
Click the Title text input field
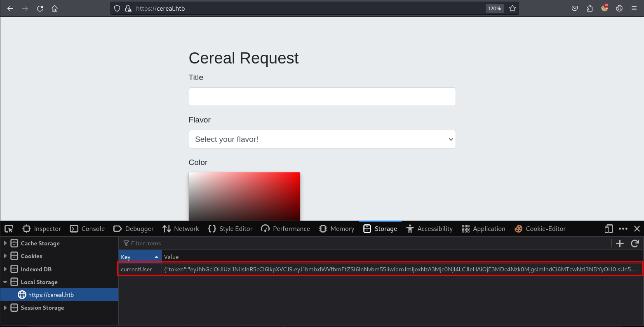[322, 96]
